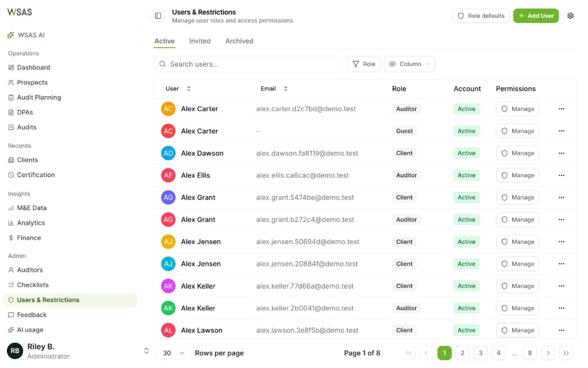Sort by User column arrows
The image size is (588, 368).
188,89
